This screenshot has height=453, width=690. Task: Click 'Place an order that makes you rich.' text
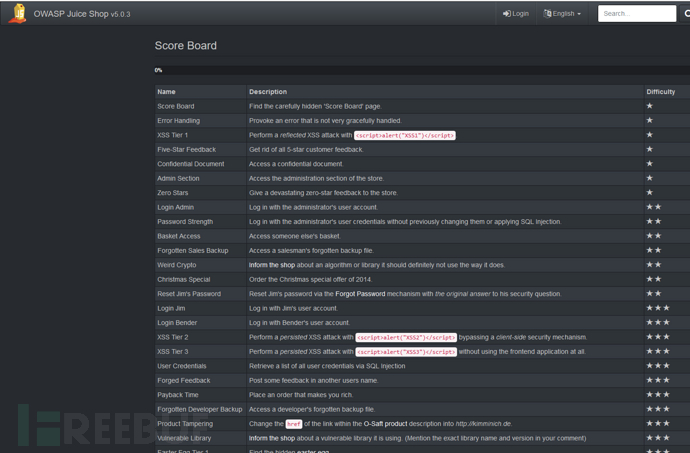[x=301, y=395]
